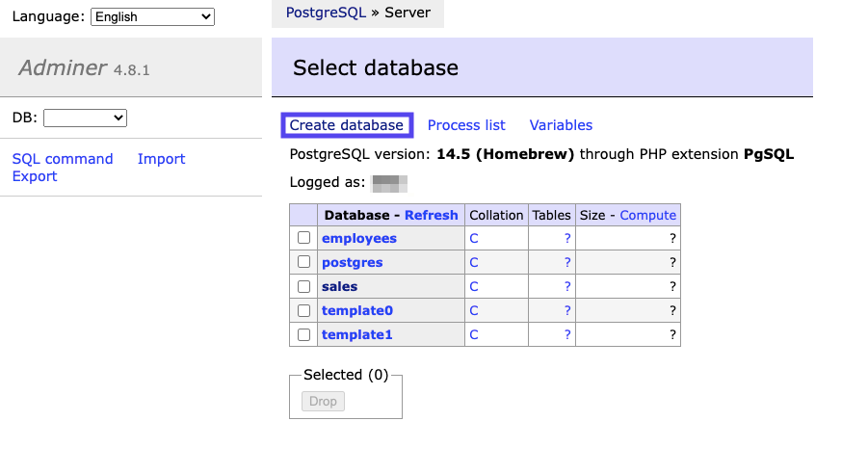Compute database sizes
This screenshot has height=474, width=868.
pyautogui.click(x=647, y=215)
